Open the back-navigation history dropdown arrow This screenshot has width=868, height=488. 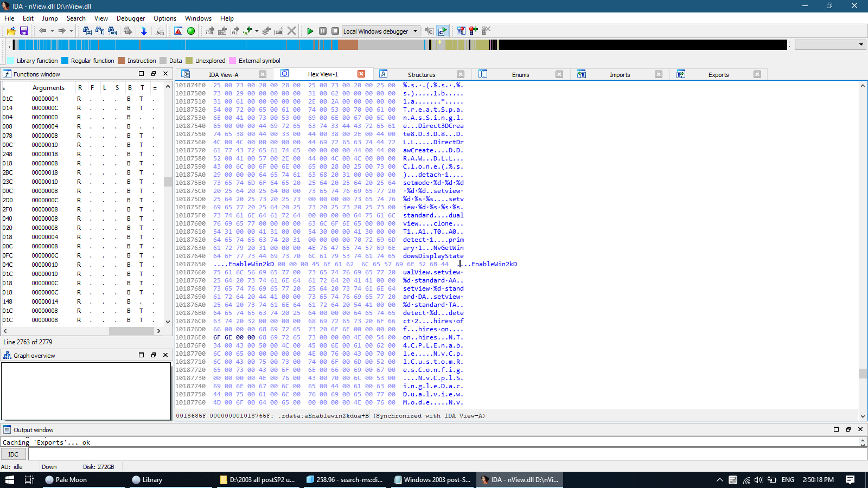coord(52,31)
